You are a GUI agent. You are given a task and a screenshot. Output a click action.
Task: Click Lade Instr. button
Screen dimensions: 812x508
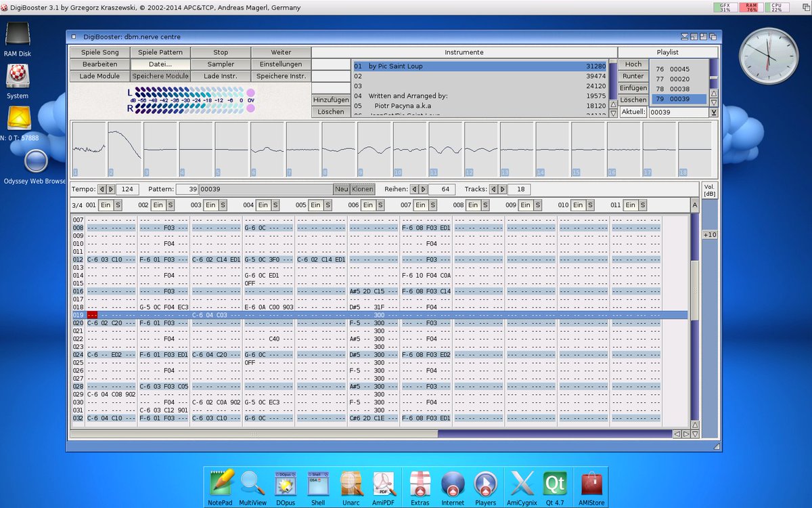click(221, 77)
